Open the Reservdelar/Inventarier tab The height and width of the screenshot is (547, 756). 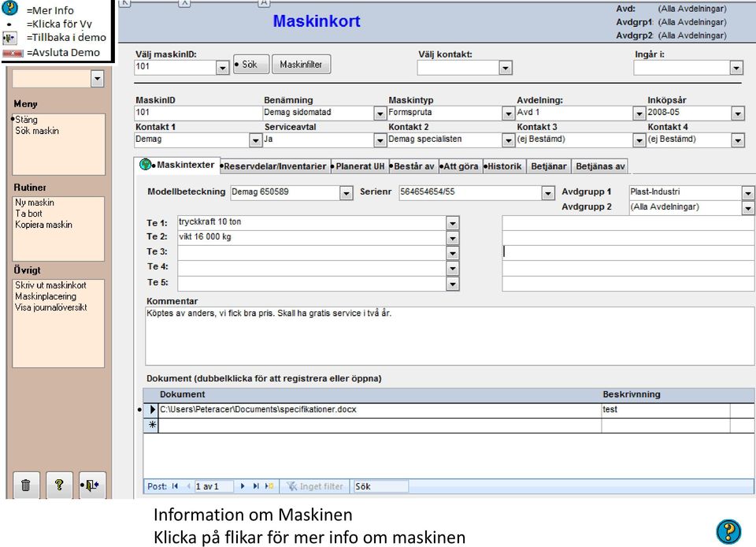pyautogui.click(x=275, y=166)
